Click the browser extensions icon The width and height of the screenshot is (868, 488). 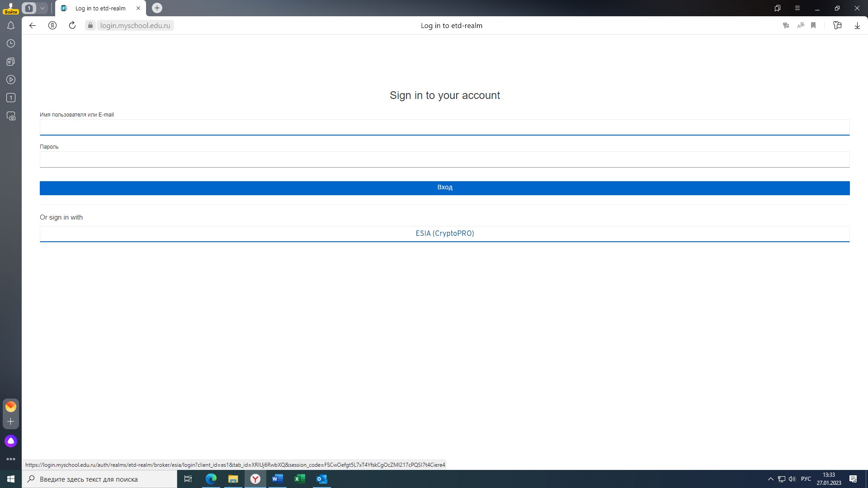(838, 25)
